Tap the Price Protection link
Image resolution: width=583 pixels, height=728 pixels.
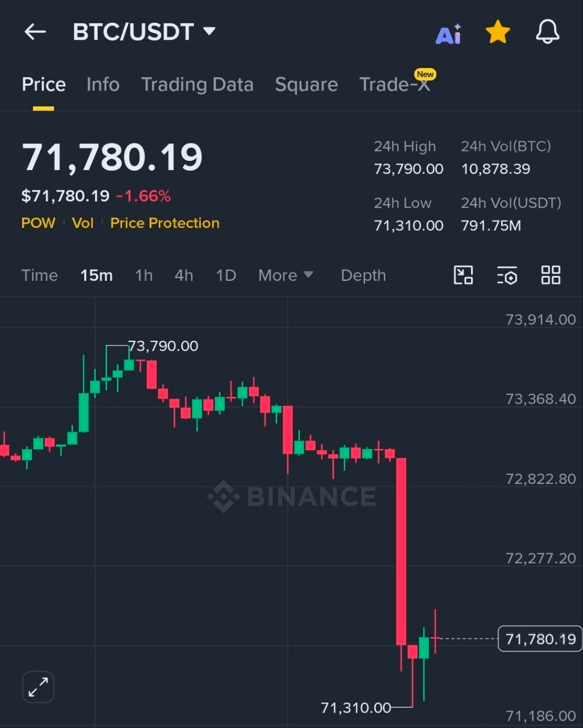165,223
